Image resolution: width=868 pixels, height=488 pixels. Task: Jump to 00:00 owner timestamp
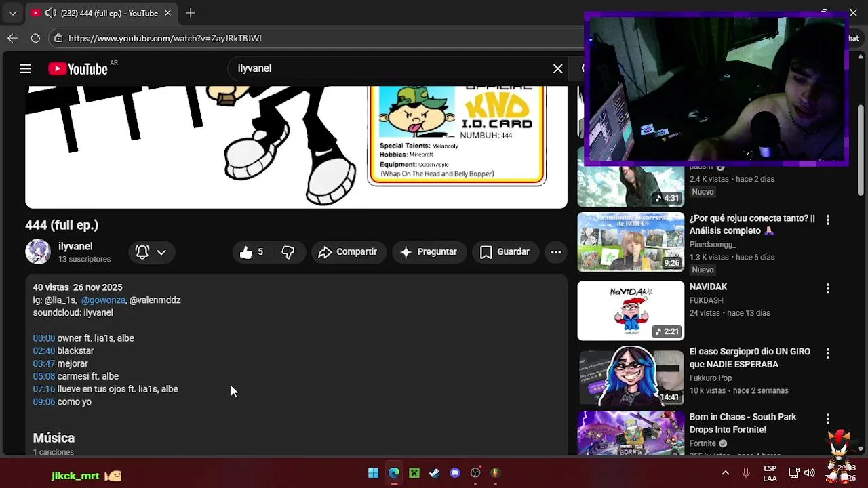(x=44, y=338)
